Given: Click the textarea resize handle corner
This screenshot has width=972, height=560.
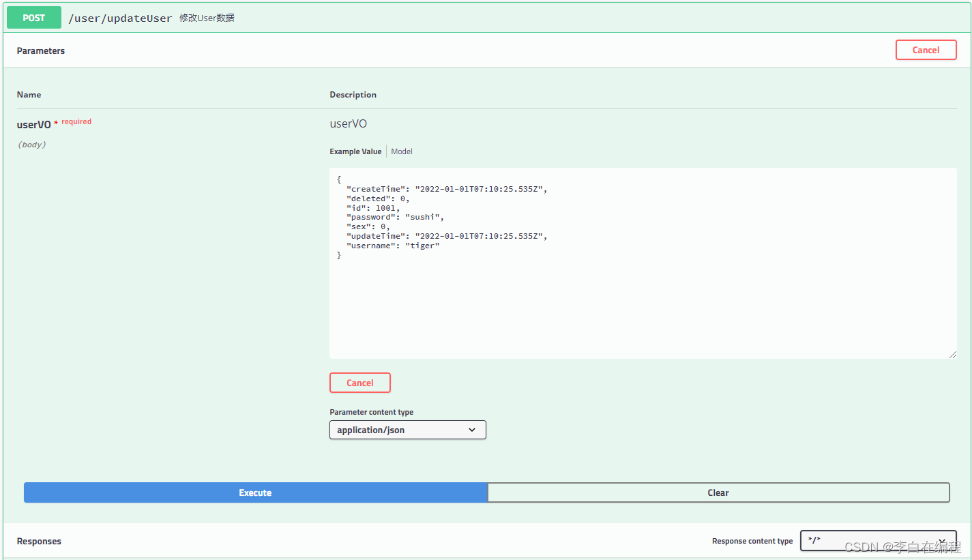Looking at the screenshot, I should [x=952, y=354].
